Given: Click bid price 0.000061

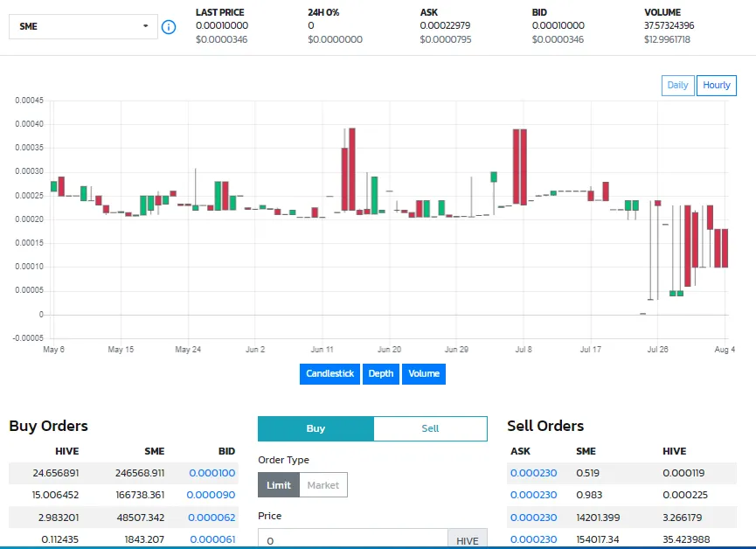Looking at the screenshot, I should [x=212, y=539].
